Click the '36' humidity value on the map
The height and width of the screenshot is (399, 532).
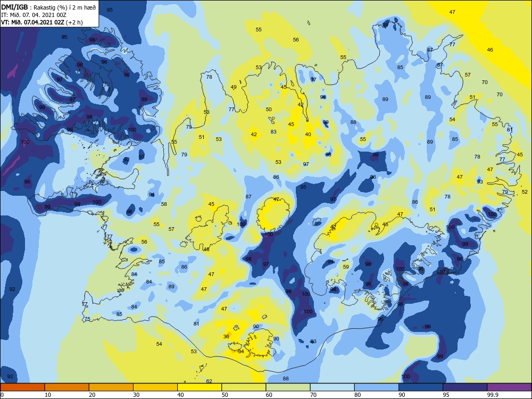pyautogui.click(x=226, y=337)
